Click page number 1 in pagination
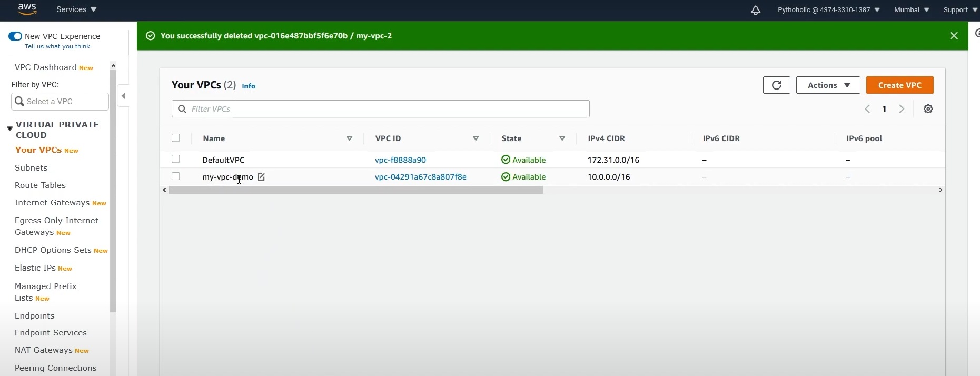Image resolution: width=980 pixels, height=376 pixels. 885,109
